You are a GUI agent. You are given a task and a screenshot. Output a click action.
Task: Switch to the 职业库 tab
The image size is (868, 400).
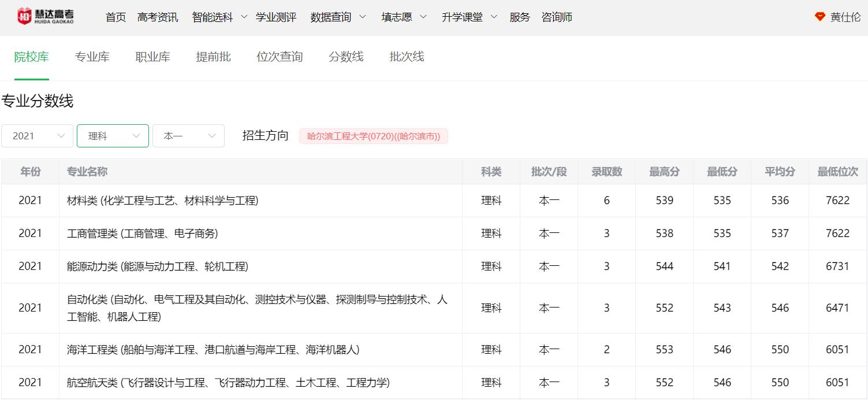(x=153, y=57)
